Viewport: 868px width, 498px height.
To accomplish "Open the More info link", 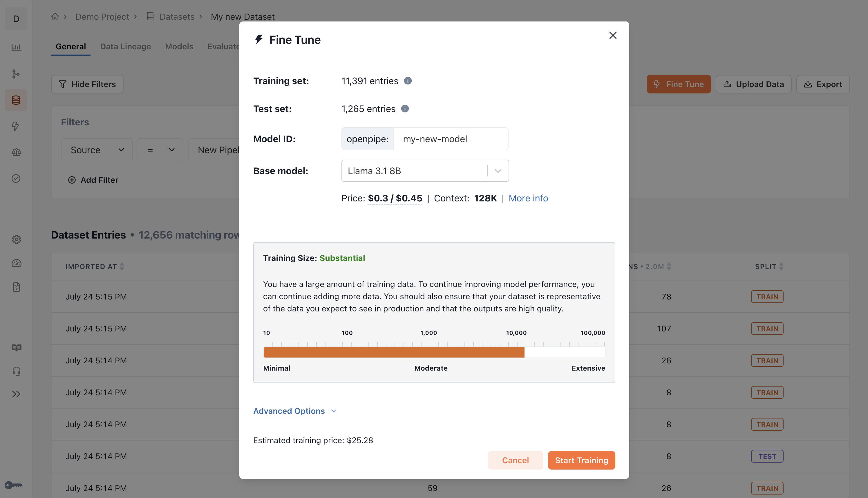I will coord(528,198).
